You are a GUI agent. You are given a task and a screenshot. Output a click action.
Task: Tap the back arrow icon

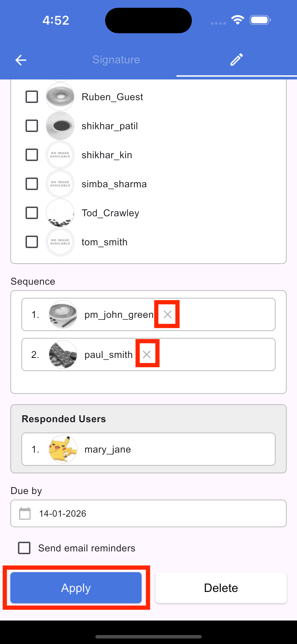[21, 60]
